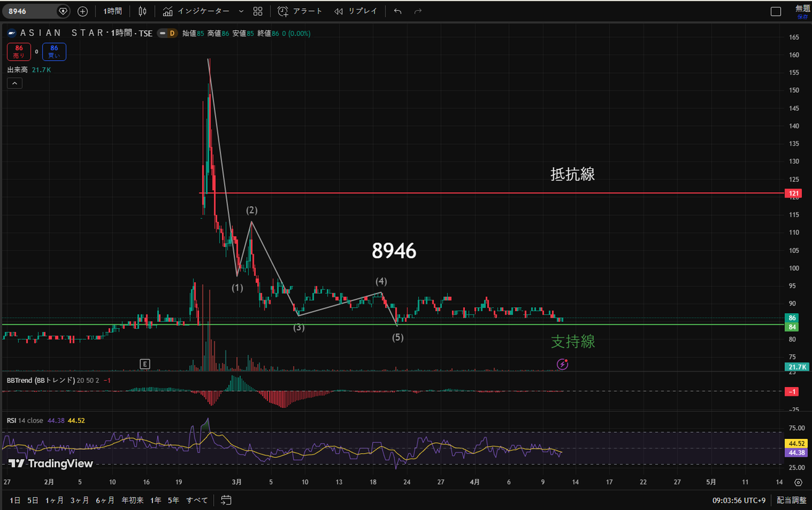Image resolution: width=812 pixels, height=510 pixels.
Task: Click the E earnings marker on chart
Action: 144,364
